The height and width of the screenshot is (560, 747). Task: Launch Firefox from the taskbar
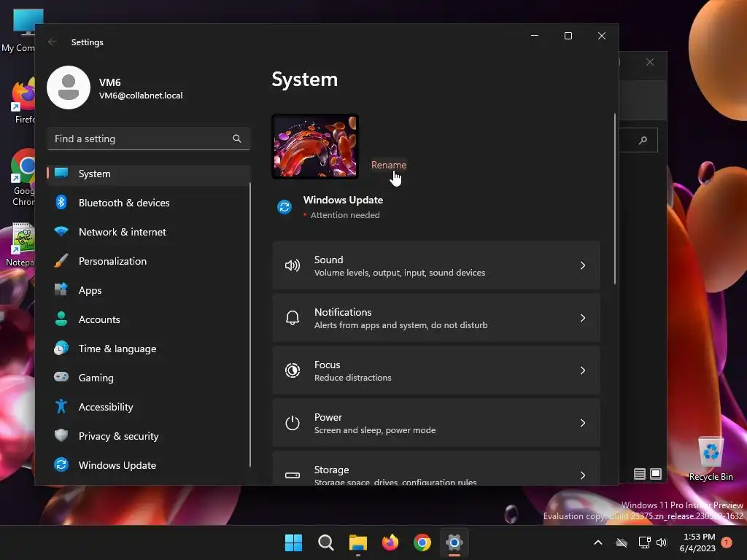coord(390,542)
